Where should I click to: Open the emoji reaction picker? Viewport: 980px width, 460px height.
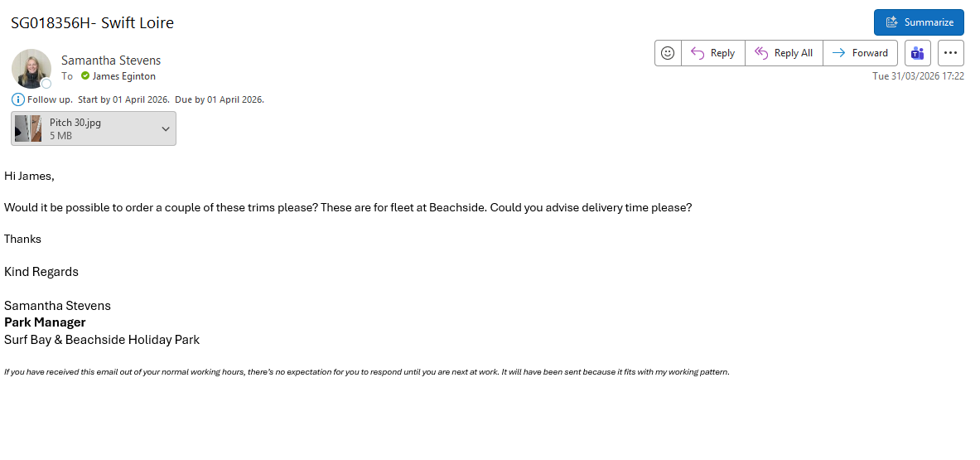(x=668, y=53)
